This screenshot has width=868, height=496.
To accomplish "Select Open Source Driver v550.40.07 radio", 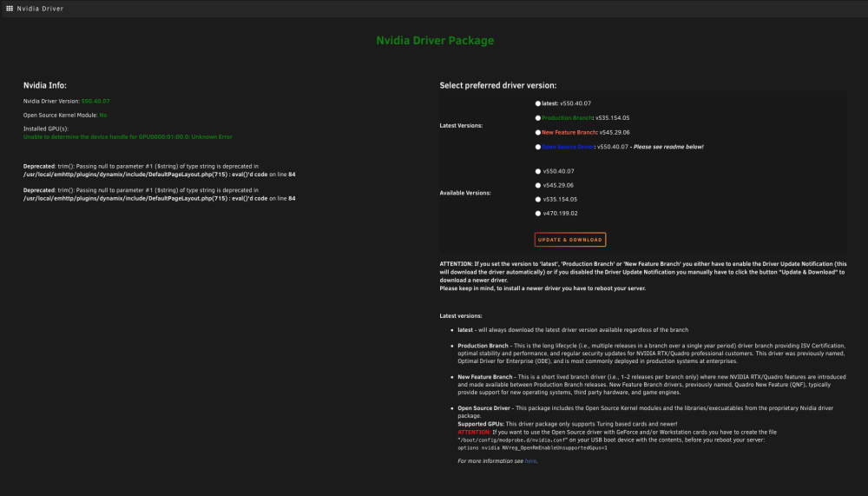I will click(537, 147).
